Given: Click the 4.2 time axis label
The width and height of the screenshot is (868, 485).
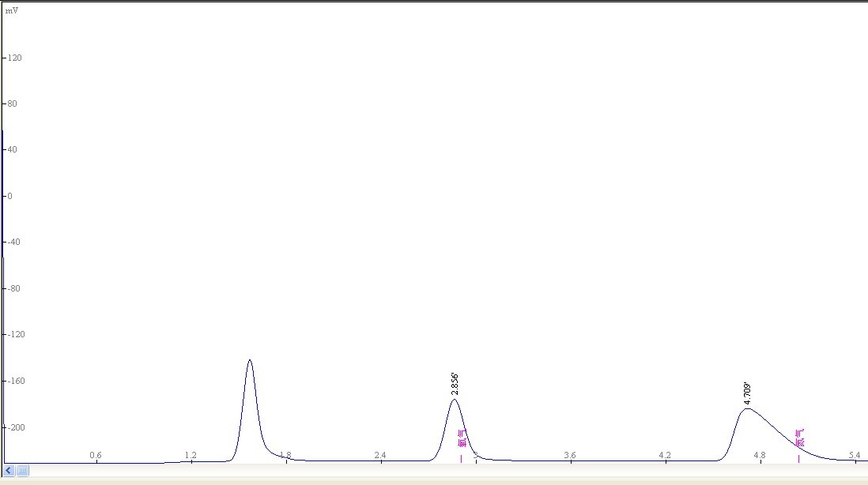Looking at the screenshot, I should (x=665, y=455).
